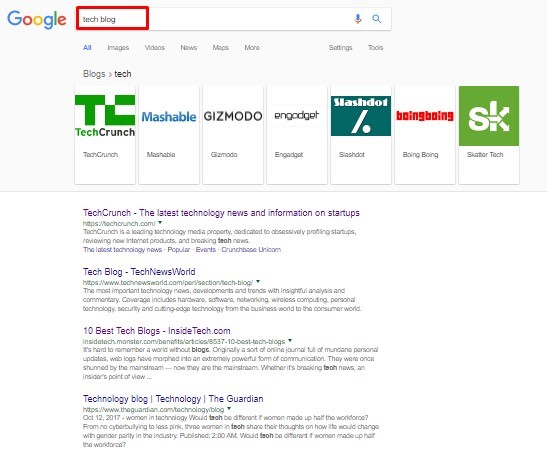The width and height of the screenshot is (547, 458).
Task: Switch to the Videos tab
Action: 155,48
